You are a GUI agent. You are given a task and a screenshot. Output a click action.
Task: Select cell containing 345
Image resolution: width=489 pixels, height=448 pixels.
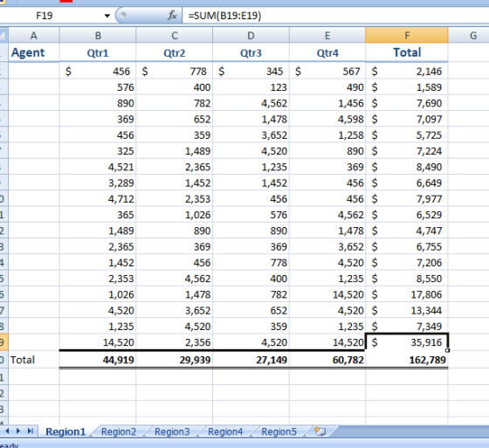tap(251, 71)
